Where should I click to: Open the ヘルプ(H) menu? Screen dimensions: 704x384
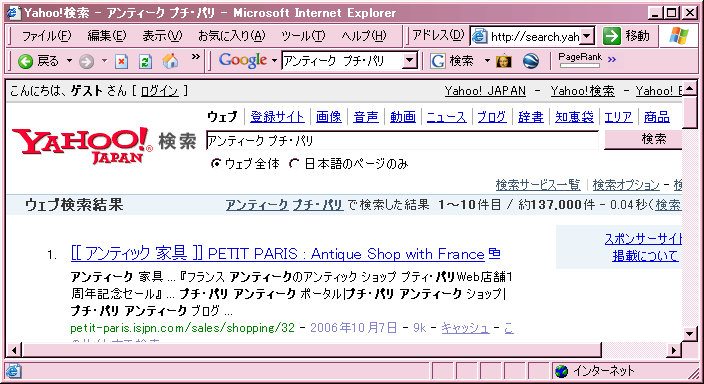click(x=363, y=35)
